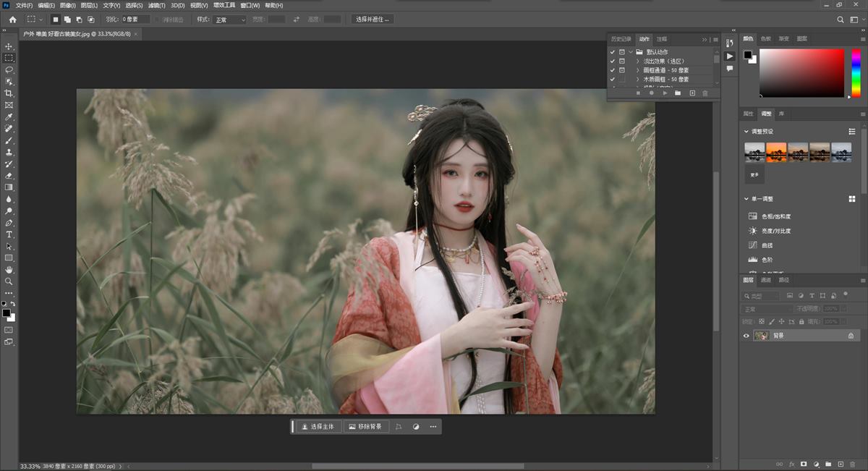Click the 羽化 input field

(135, 20)
